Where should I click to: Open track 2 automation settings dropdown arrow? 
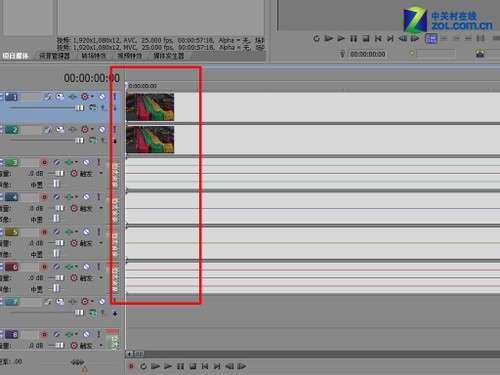pyautogui.click(x=92, y=129)
